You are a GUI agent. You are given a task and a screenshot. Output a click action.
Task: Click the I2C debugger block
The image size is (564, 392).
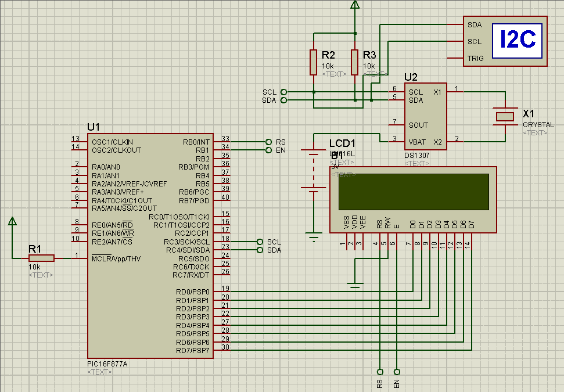click(x=516, y=41)
